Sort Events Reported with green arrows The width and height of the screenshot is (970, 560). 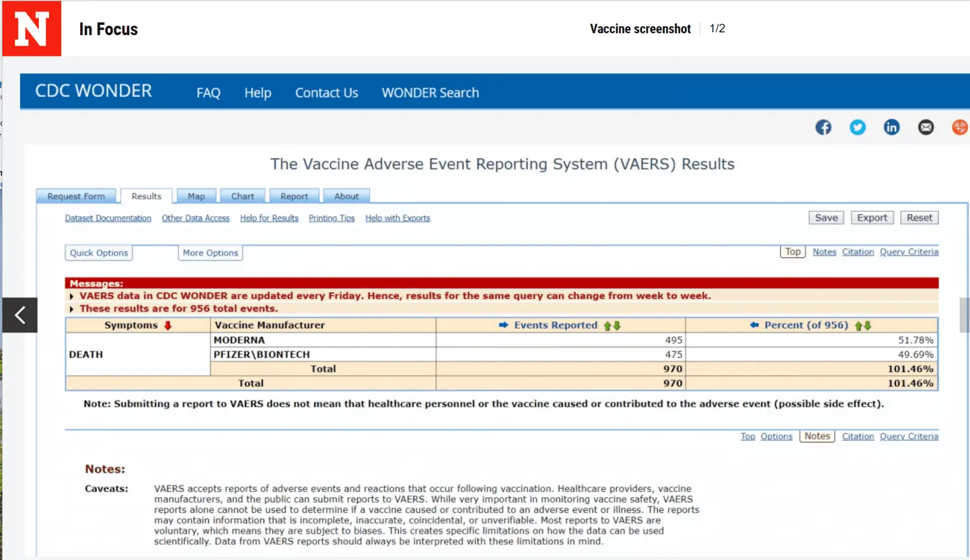[x=612, y=325]
